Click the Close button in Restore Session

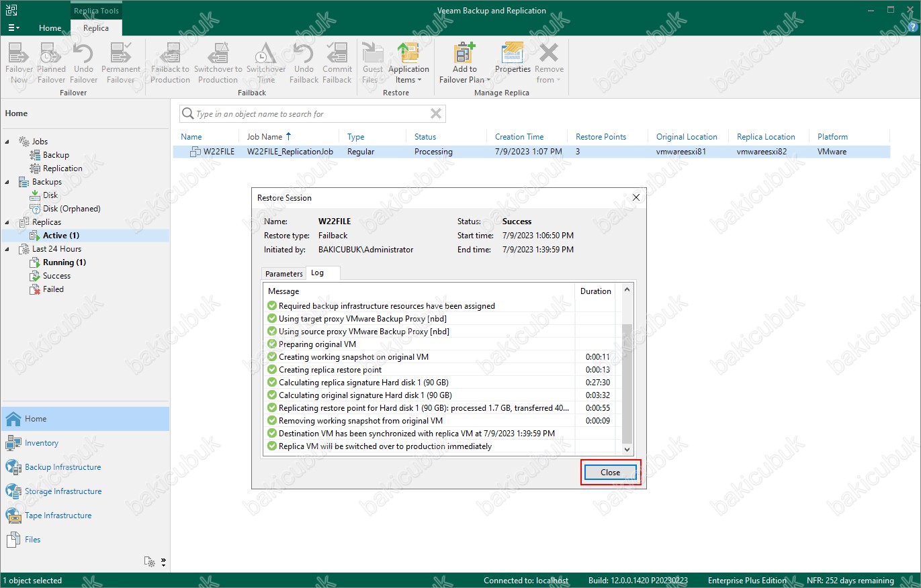[610, 473]
